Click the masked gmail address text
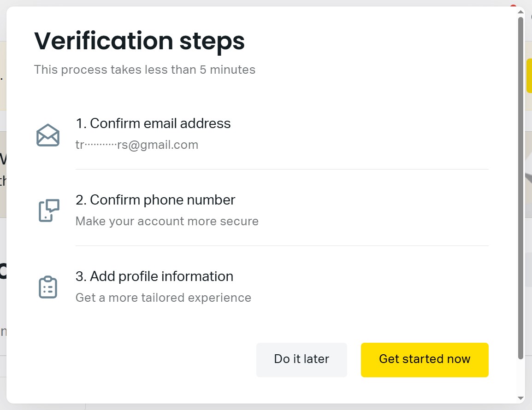This screenshot has height=410, width=532. [137, 145]
